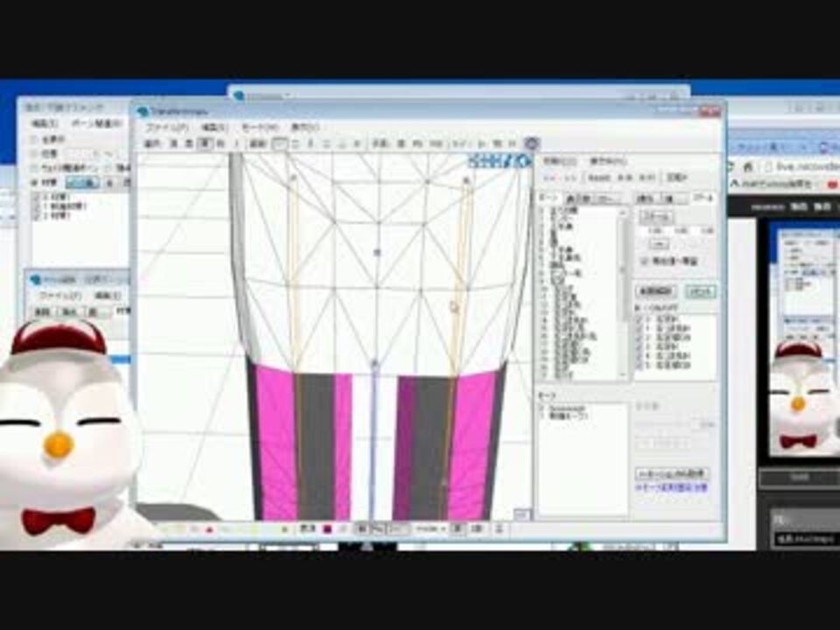Click the button left of the teal button
The width and height of the screenshot is (840, 630).
pos(657,291)
